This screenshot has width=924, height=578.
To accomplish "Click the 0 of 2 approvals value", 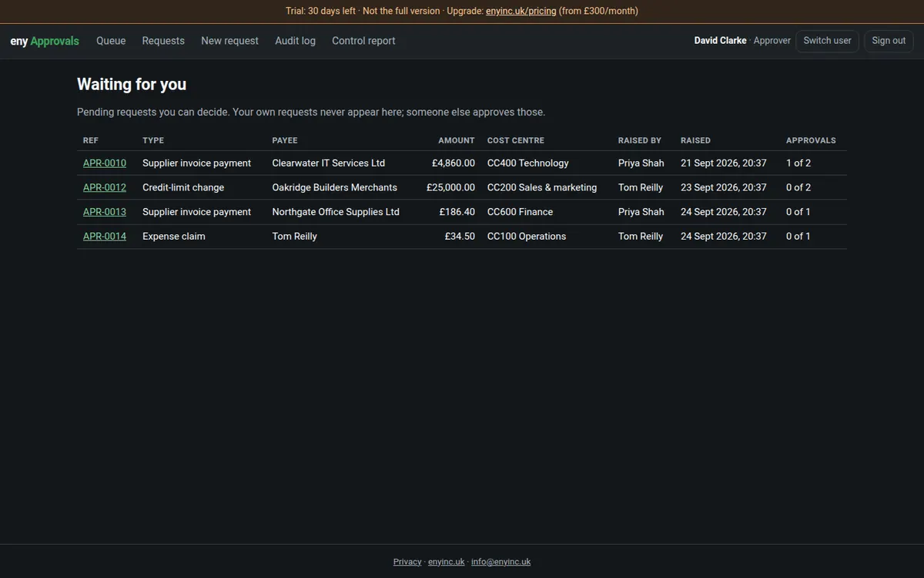I will [798, 187].
